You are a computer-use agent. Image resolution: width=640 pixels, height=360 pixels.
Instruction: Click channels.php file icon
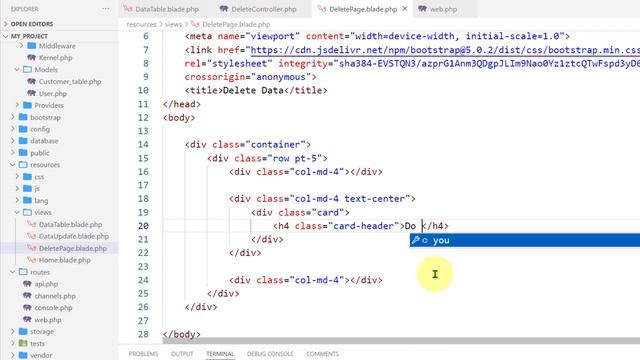[x=27, y=296]
